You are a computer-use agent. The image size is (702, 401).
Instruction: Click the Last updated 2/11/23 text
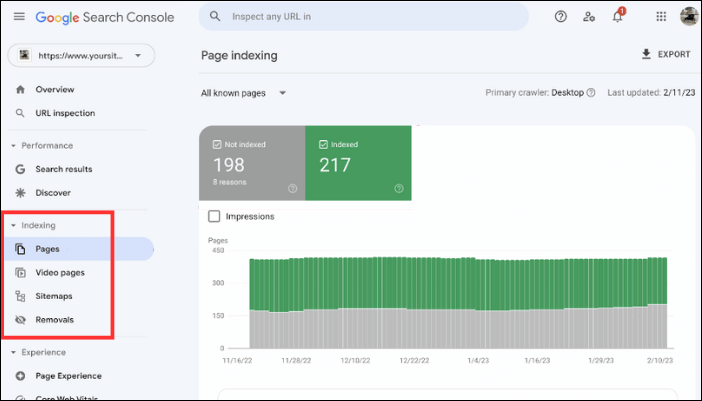[x=651, y=93]
